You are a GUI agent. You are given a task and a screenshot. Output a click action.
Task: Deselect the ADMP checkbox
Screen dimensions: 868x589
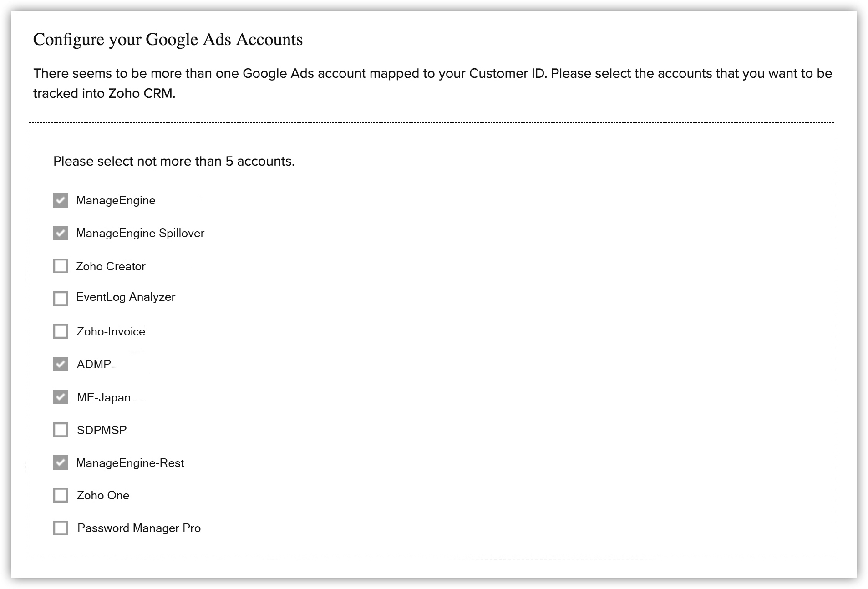[x=61, y=364]
